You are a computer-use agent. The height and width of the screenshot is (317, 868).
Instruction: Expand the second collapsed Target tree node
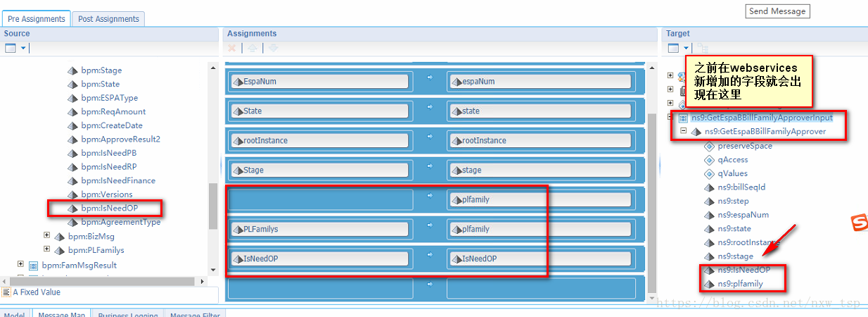tap(671, 89)
